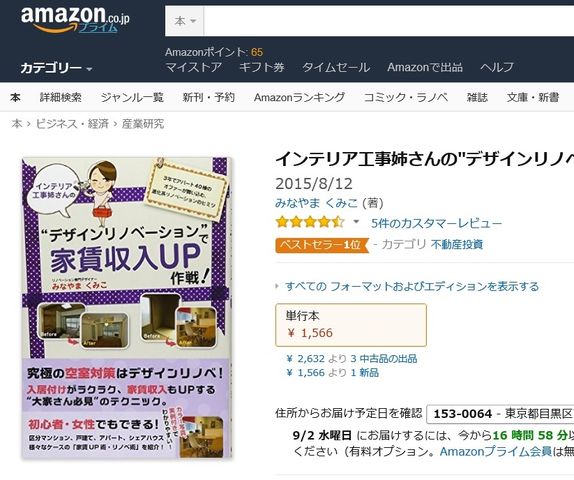Click the ビジネス・経済 breadcrumb
Screen dimensions: 574x480
click(72, 124)
